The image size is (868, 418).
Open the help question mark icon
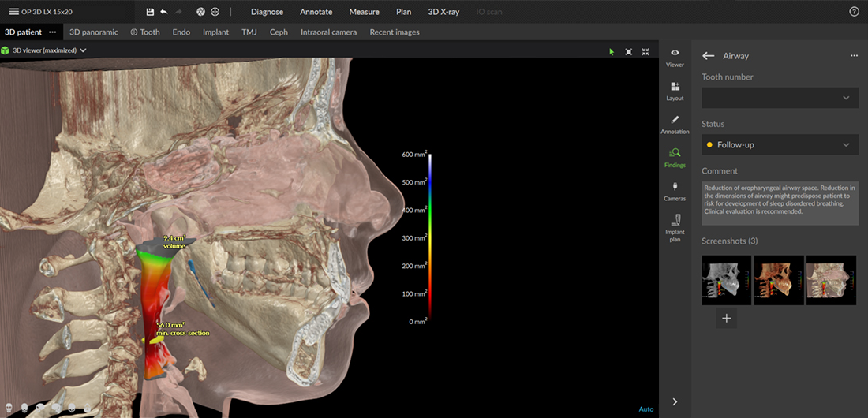coord(854,12)
